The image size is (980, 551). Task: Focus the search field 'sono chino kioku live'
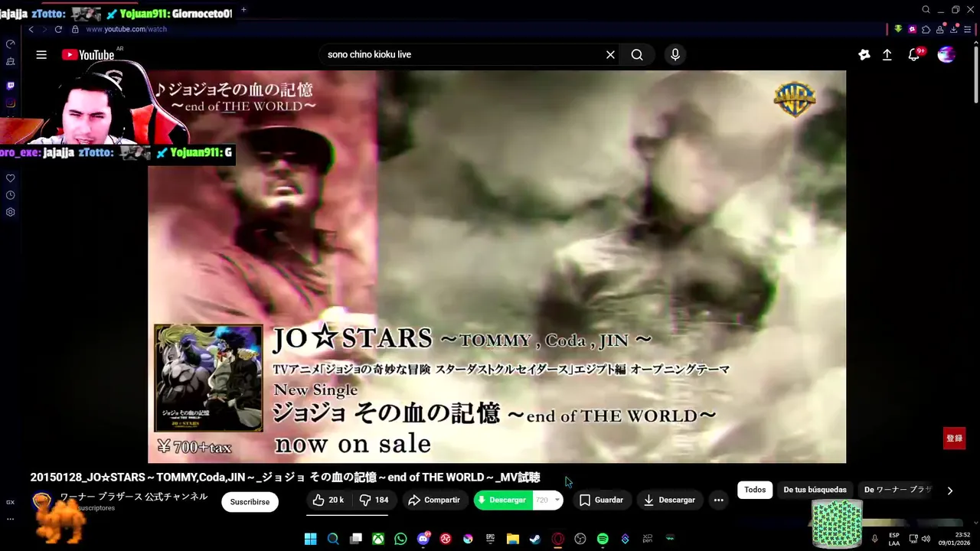coord(463,54)
